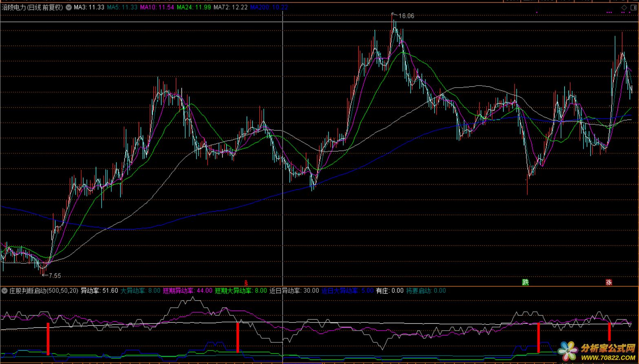Click the MA24: 11.99 label
This screenshot has width=639, height=364.
click(x=194, y=7)
